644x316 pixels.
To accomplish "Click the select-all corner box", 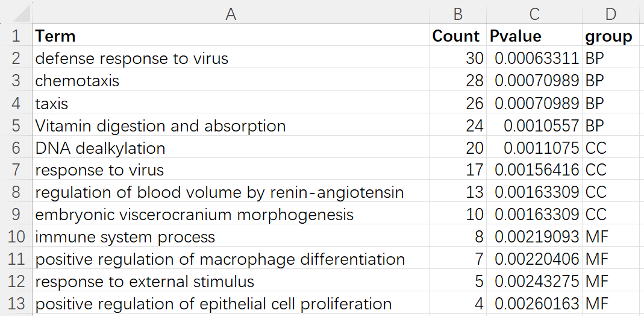I will 16,13.
